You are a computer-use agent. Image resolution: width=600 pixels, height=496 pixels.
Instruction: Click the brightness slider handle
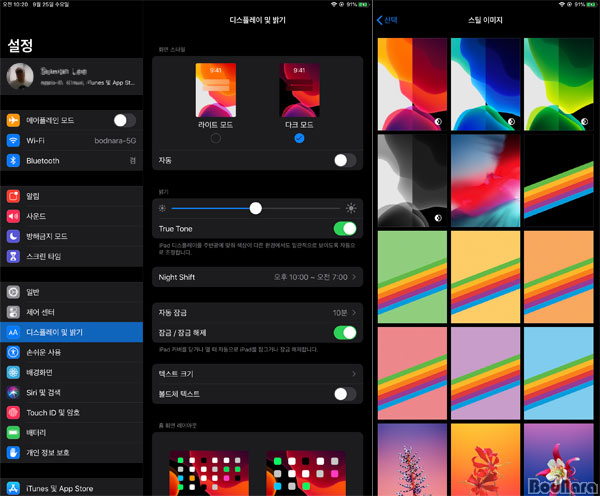(x=256, y=208)
